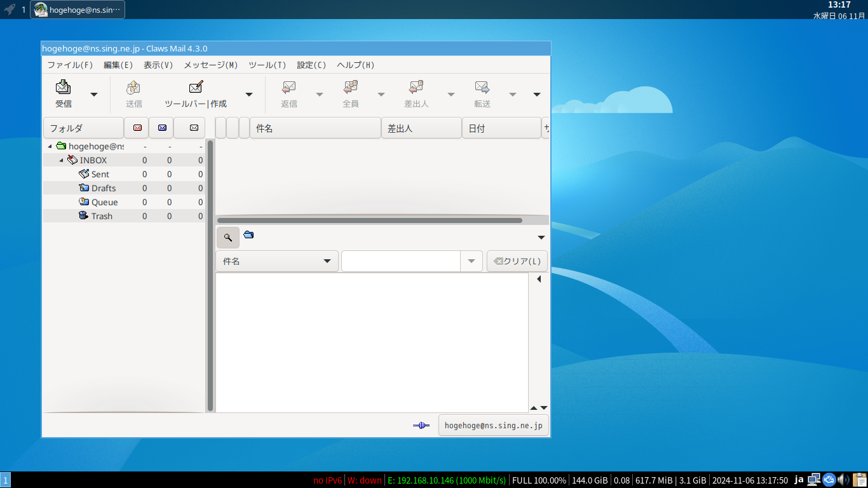This screenshot has height=488, width=868.
Task: Open the dropdown arrow next to 受信
Action: pos(94,95)
